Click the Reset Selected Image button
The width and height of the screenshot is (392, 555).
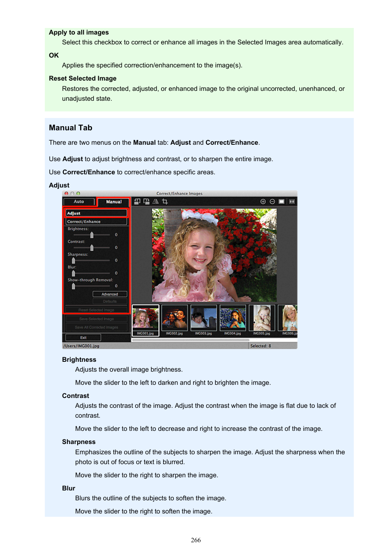[x=97, y=310]
